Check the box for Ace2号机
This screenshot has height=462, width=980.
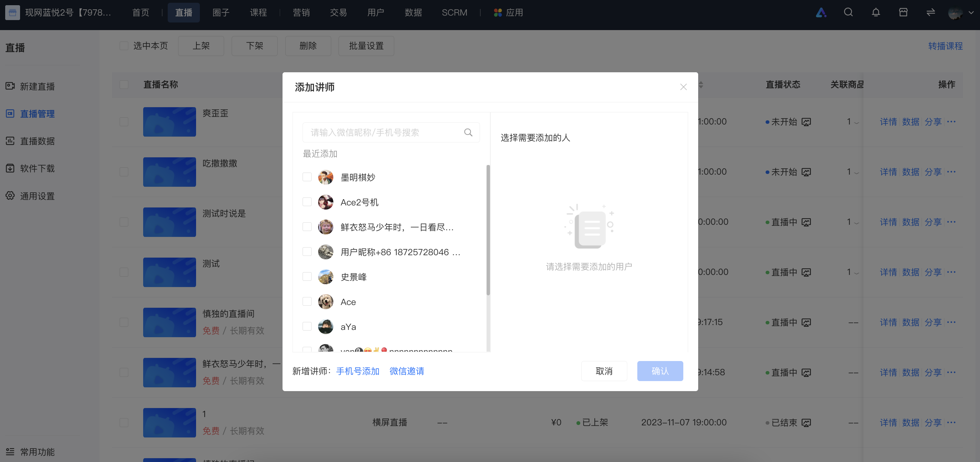tap(307, 202)
